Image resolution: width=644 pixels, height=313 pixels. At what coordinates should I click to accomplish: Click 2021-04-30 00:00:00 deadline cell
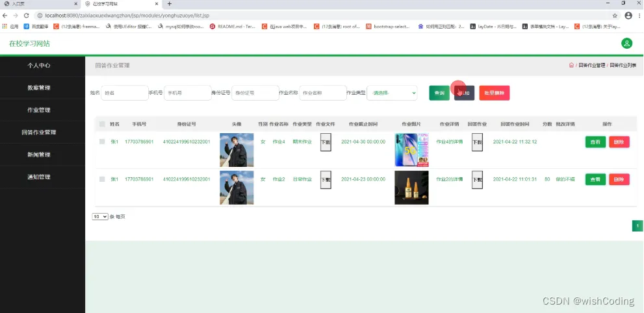coord(363,142)
